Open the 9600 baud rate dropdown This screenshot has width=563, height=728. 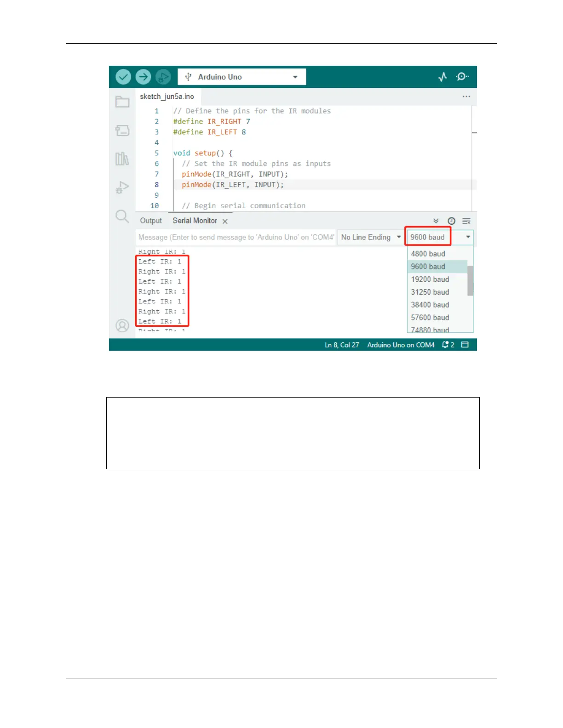[440, 237]
